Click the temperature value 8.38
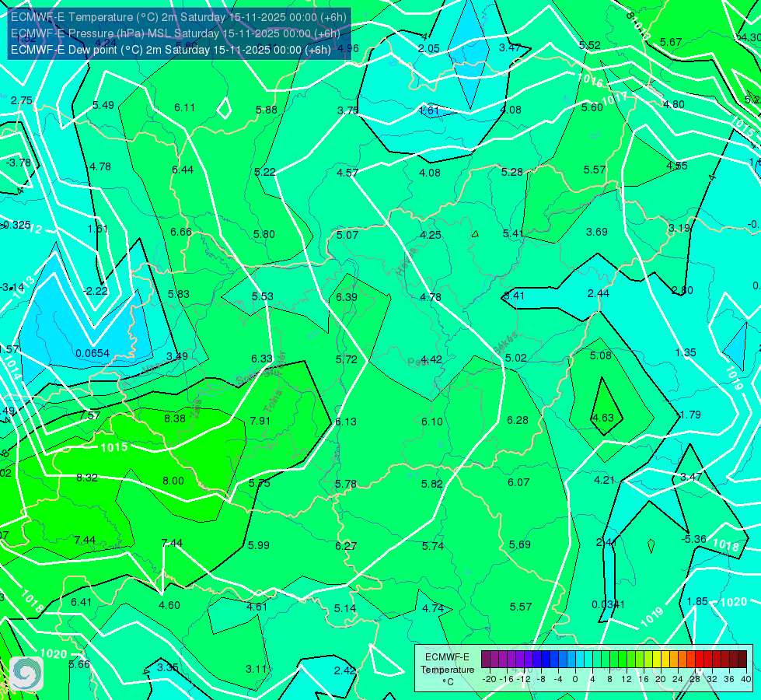 (175, 418)
